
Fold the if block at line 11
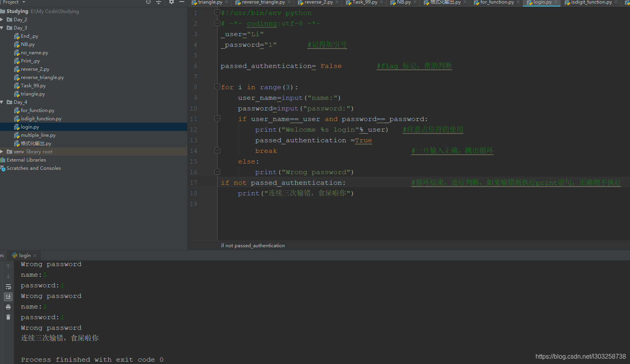(217, 118)
